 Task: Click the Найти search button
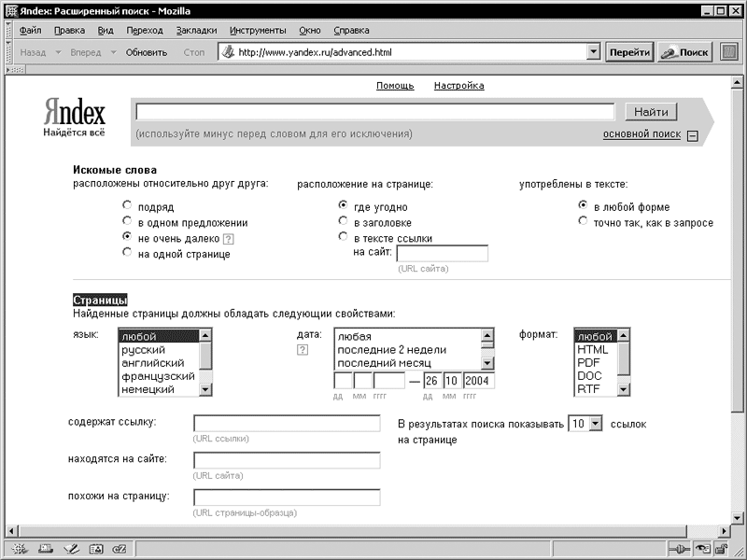tap(651, 112)
